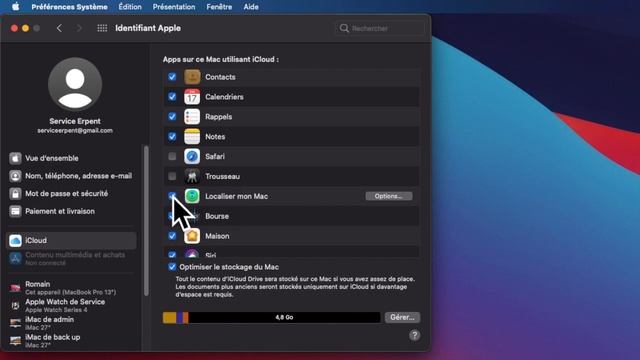Open the Édition menu
The width and height of the screenshot is (640, 360).
130,7
